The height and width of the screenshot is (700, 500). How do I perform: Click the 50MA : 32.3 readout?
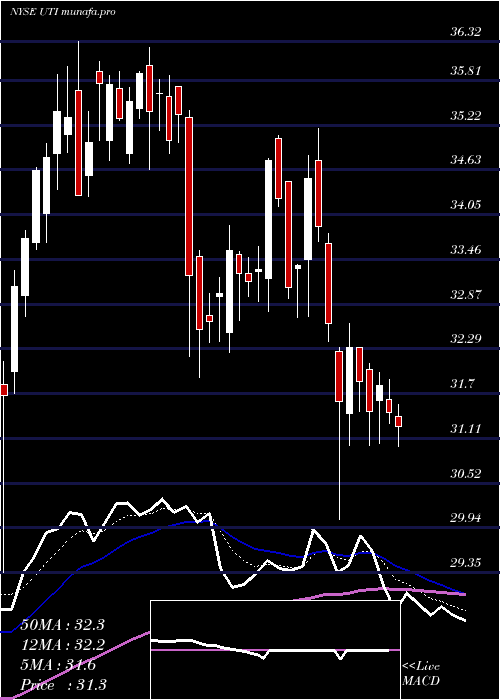(x=62, y=625)
